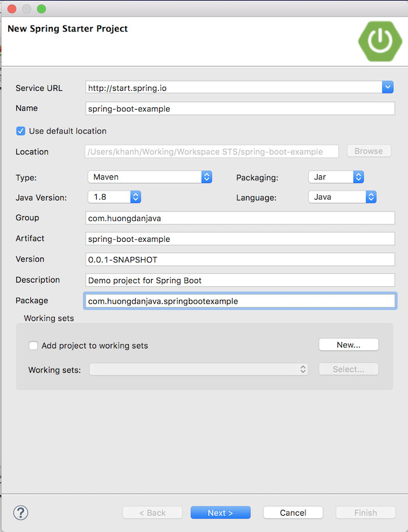Screen dimensions: 408x532
Task: Open the Working sets combo box
Action: point(199,369)
